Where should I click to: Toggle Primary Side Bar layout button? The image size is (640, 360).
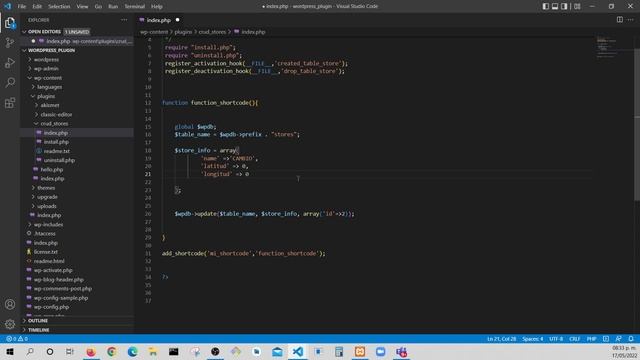[546, 7]
